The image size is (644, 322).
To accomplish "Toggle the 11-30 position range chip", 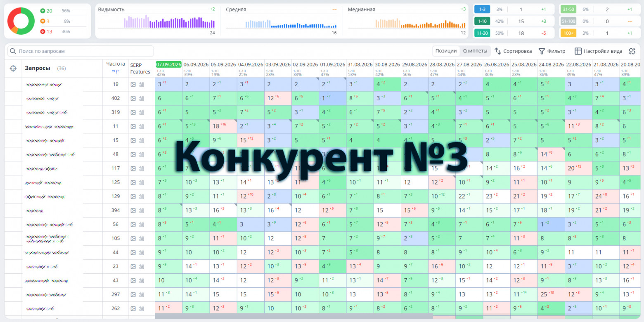I will [x=482, y=33].
